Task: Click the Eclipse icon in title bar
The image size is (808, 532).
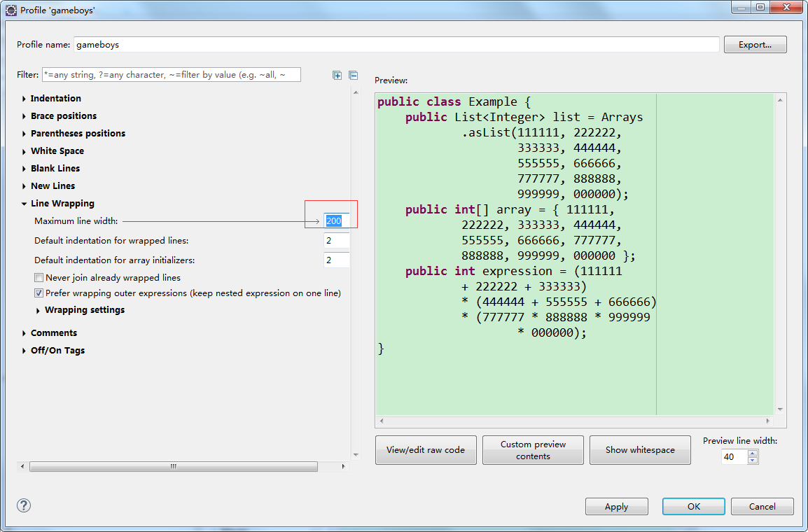Action: tap(11, 10)
